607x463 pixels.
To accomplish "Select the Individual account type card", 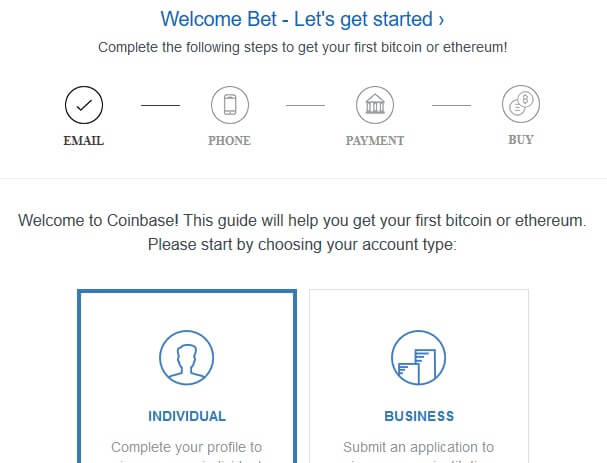I will 187,376.
